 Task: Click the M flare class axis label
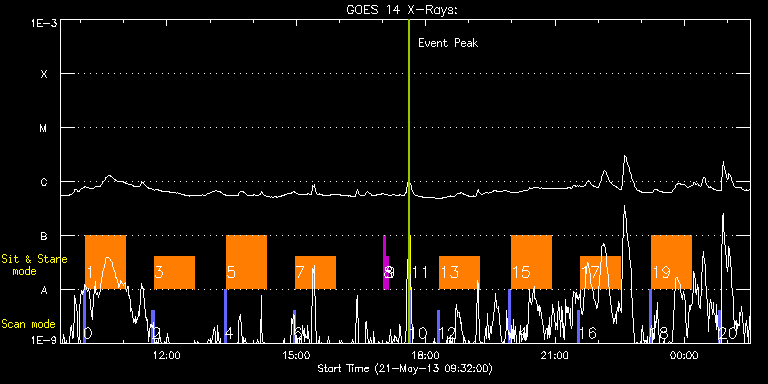click(44, 128)
